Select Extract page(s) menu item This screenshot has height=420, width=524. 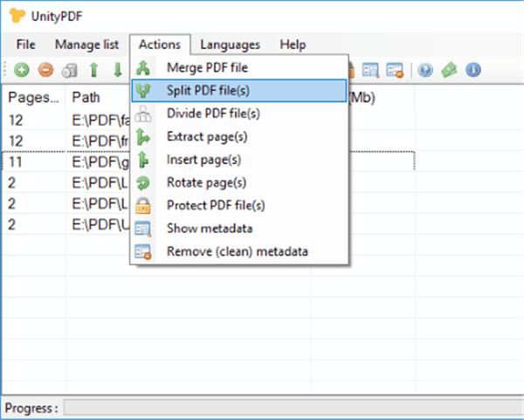coord(239,137)
